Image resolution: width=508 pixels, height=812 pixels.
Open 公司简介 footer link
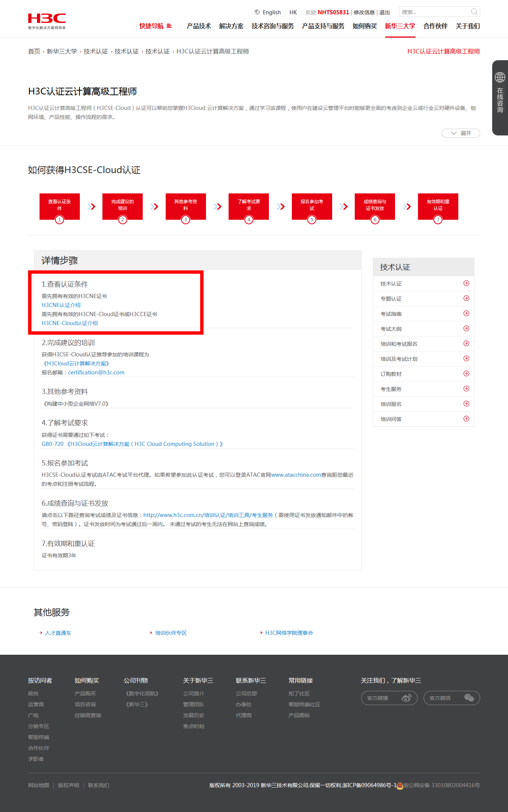194,693
